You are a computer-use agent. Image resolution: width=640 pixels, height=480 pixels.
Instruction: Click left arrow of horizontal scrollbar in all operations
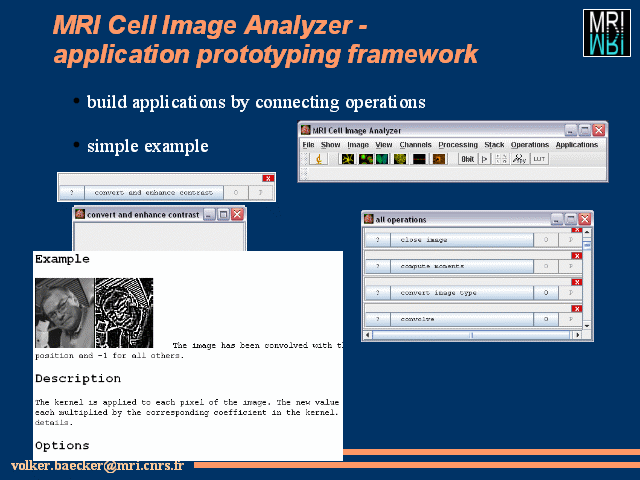[368, 335]
